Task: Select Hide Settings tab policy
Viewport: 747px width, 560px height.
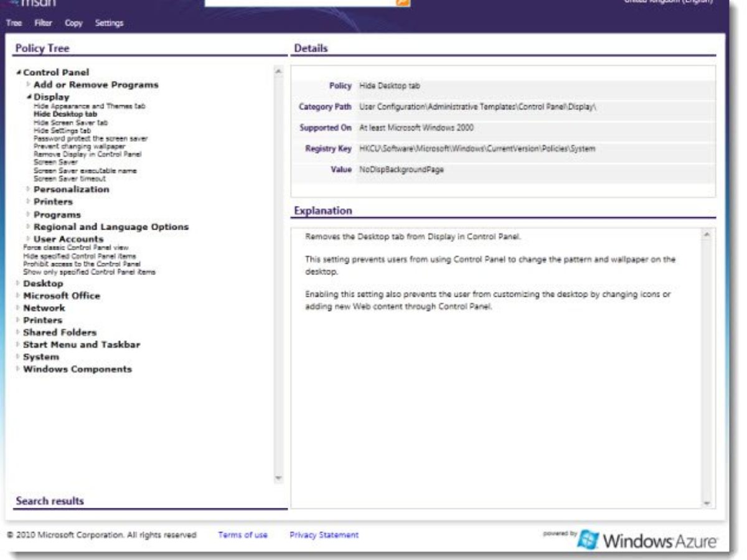Action: (x=62, y=131)
